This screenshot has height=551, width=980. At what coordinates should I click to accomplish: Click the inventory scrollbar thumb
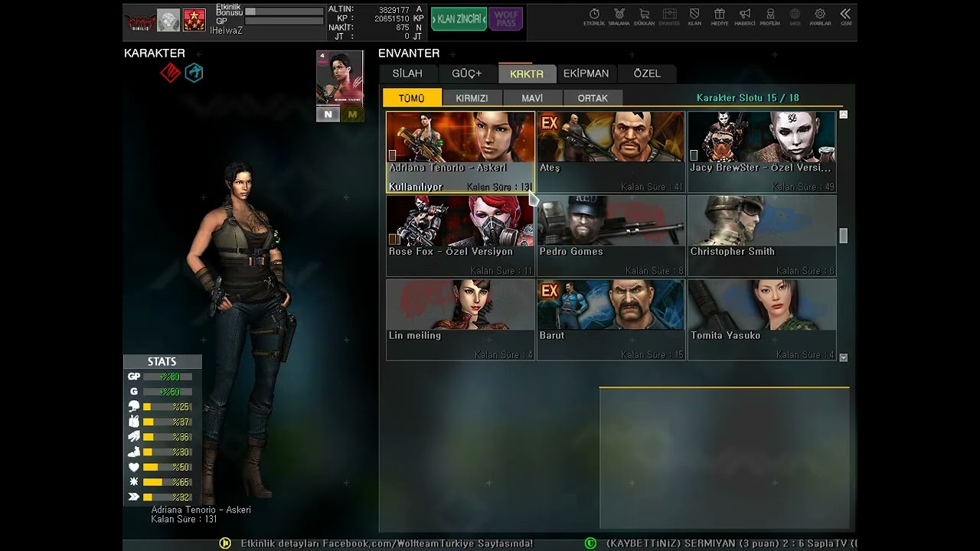[x=844, y=236]
